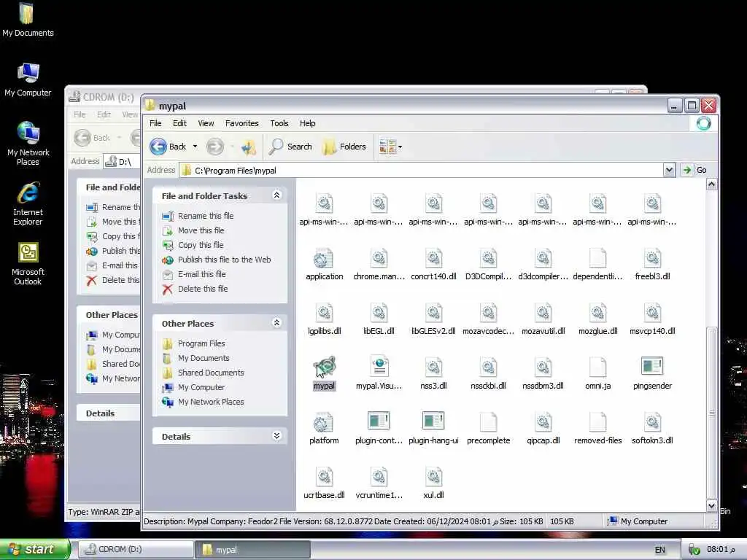
Task: Click the file list scroll up arrow
Action: (x=711, y=184)
